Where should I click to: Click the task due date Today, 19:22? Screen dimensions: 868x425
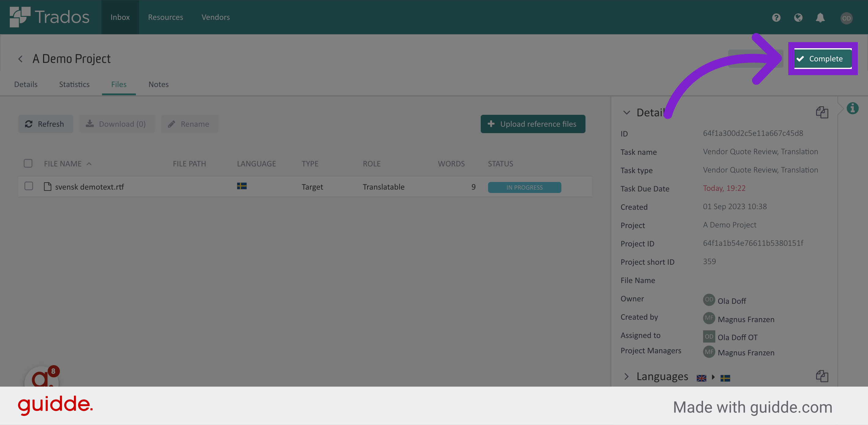point(724,188)
